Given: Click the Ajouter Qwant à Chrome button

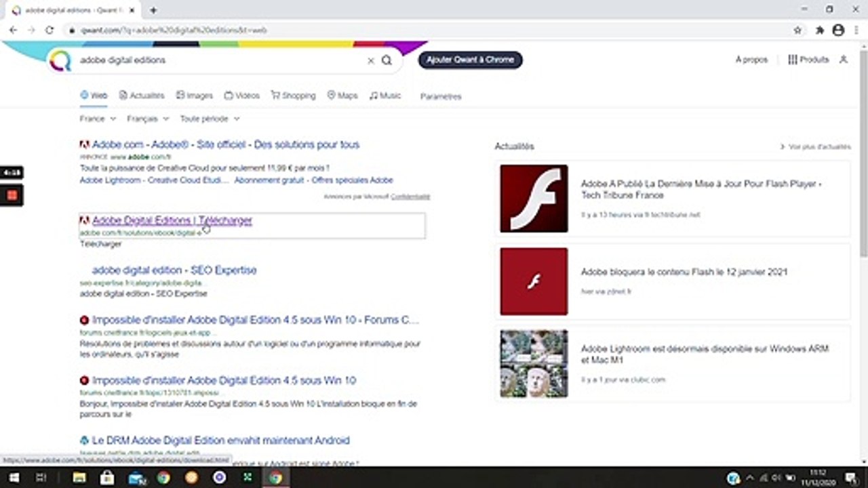Looking at the screenshot, I should (470, 60).
